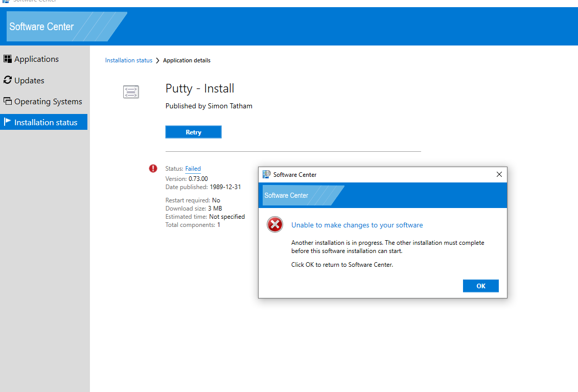Click the 'Total components: 1' line
578x392 pixels.
pyautogui.click(x=193, y=225)
